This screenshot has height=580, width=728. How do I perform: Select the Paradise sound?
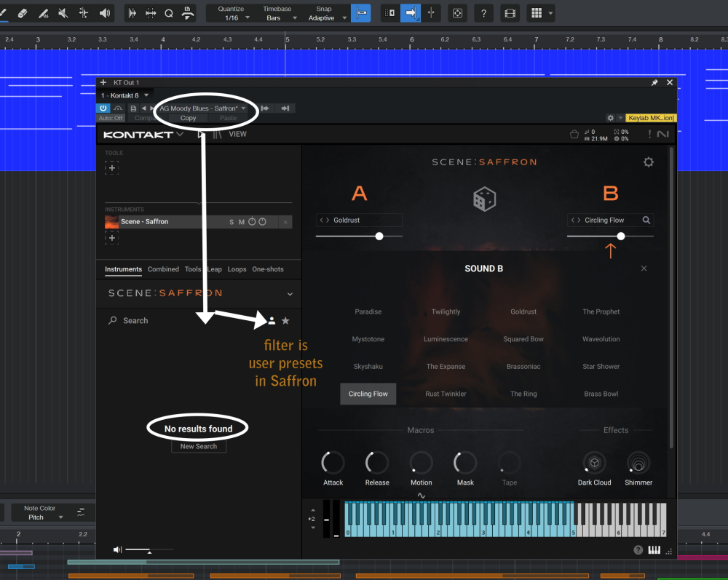point(368,311)
